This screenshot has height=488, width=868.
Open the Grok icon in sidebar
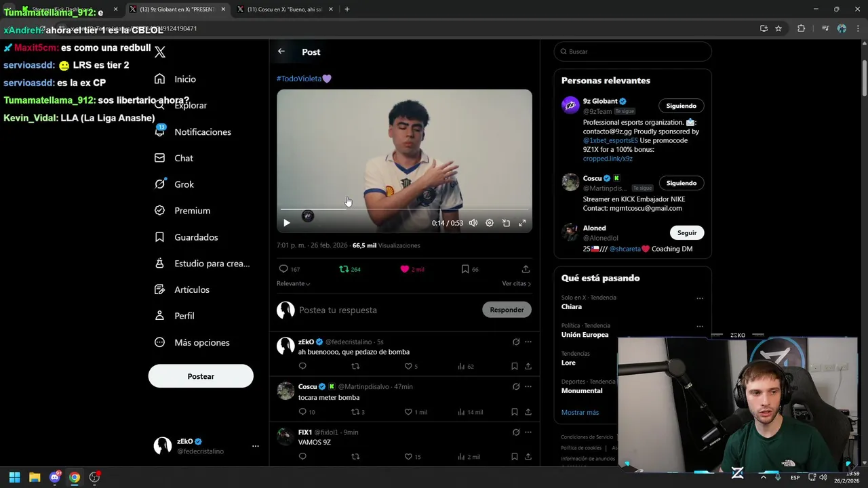coord(159,184)
